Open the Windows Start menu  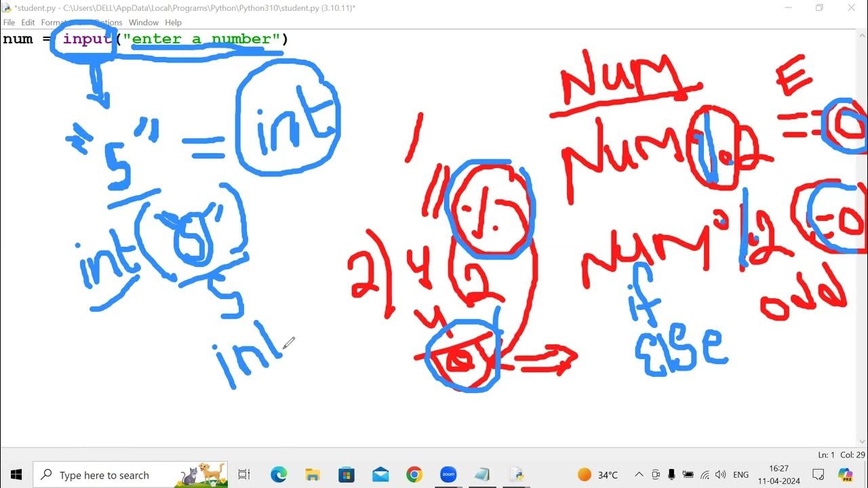[16, 474]
